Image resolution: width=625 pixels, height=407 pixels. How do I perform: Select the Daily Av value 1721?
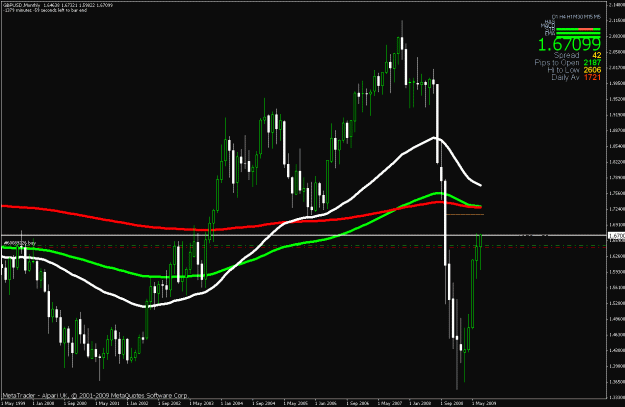(x=592, y=77)
